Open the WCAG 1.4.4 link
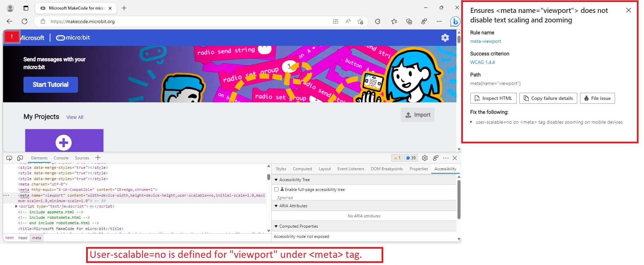644x265 pixels. (482, 63)
